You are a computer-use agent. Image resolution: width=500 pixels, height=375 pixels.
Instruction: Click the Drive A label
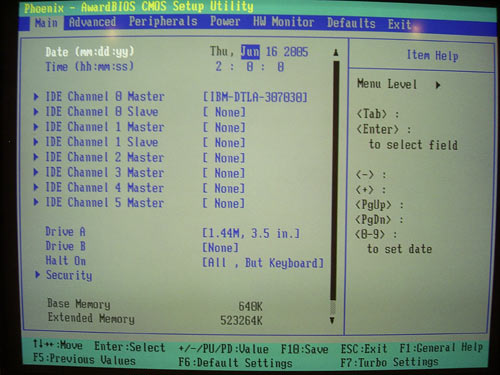point(65,231)
